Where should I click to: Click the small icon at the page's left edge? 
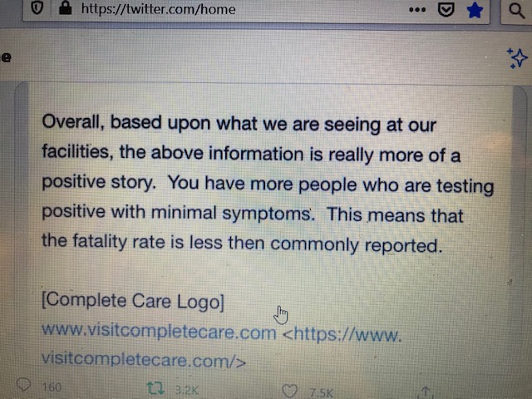6,57
